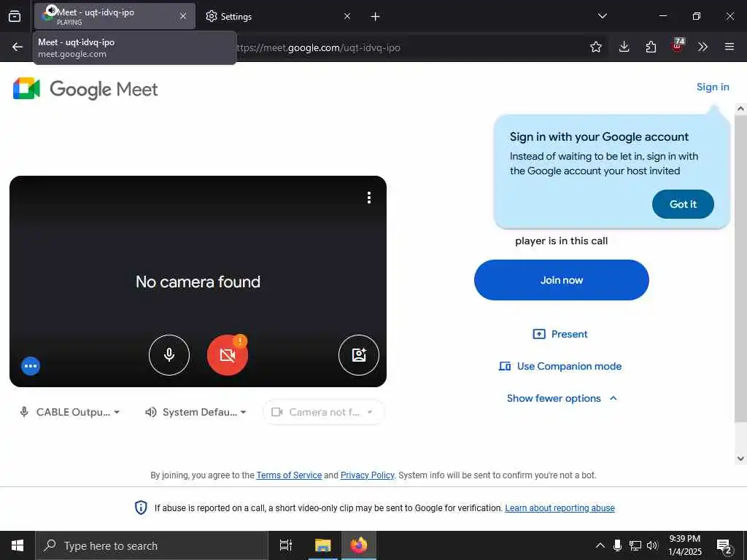The image size is (747, 560).
Task: Open the Firefox View icon in the tab bar
Action: pyautogui.click(x=15, y=16)
